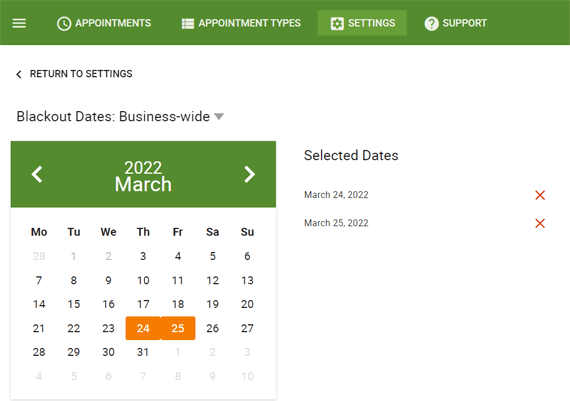Click Return to Settings link
The width and height of the screenshot is (570, 401).
point(81,74)
